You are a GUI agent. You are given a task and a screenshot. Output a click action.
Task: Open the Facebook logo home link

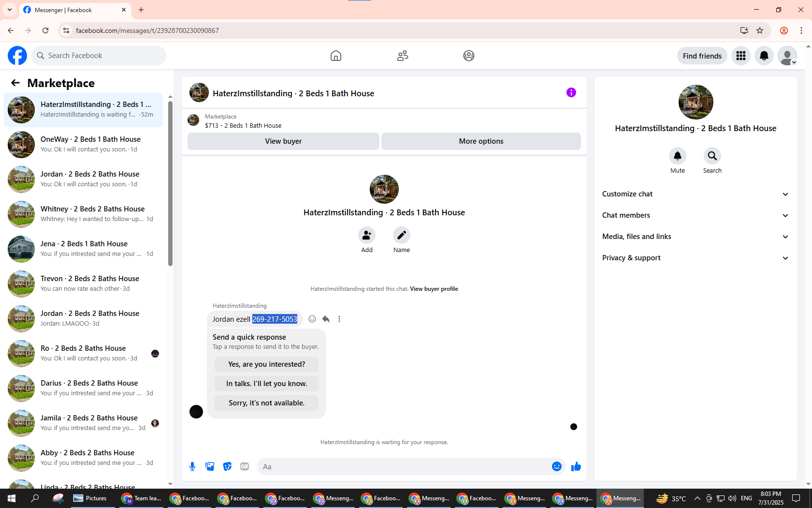tap(17, 56)
